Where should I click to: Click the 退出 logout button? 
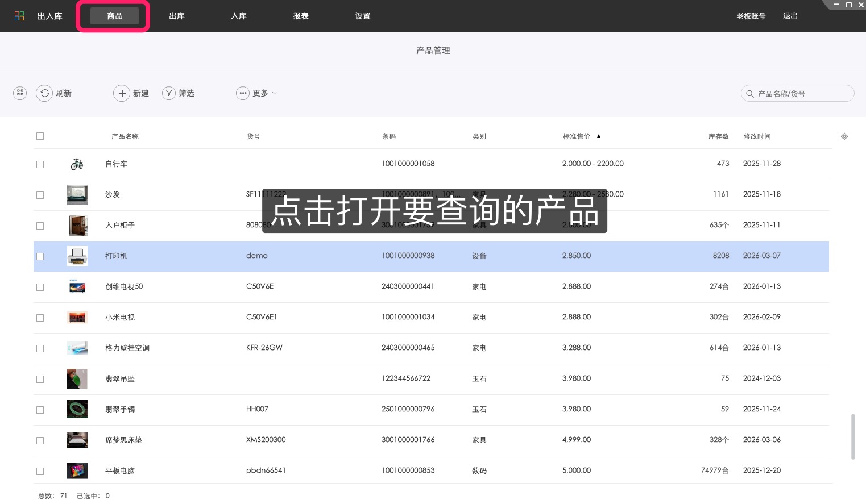click(x=790, y=16)
